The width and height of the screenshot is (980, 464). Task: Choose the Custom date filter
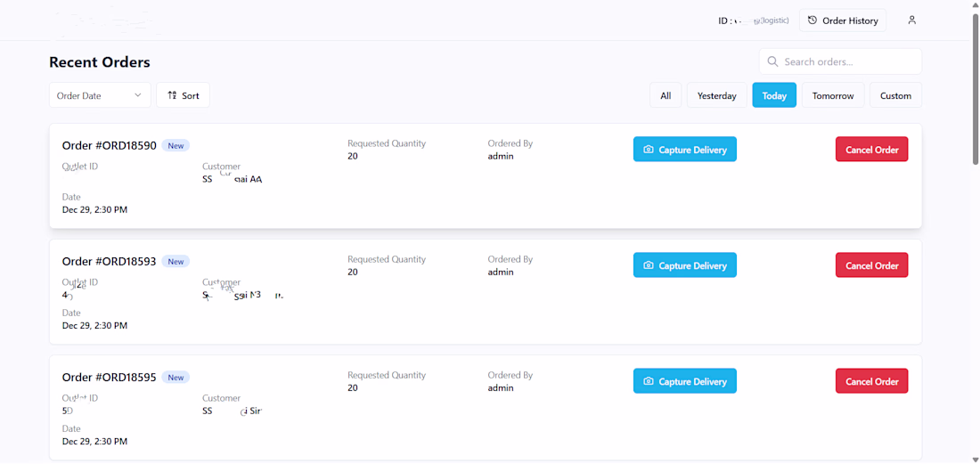tap(895, 95)
